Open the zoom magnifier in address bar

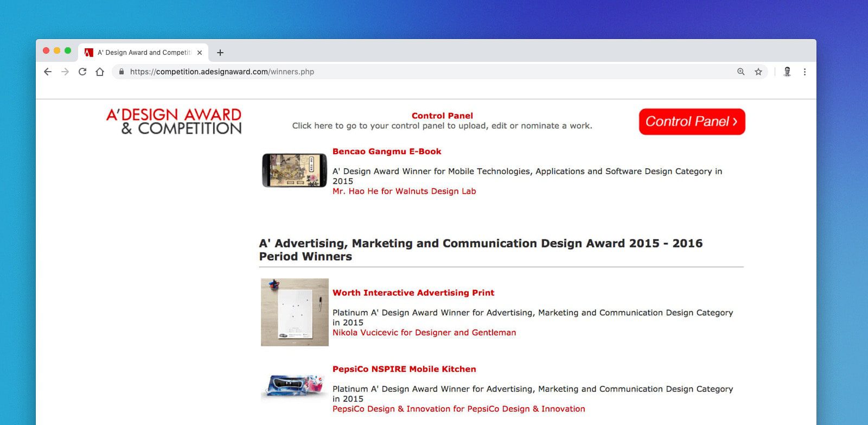pos(741,72)
